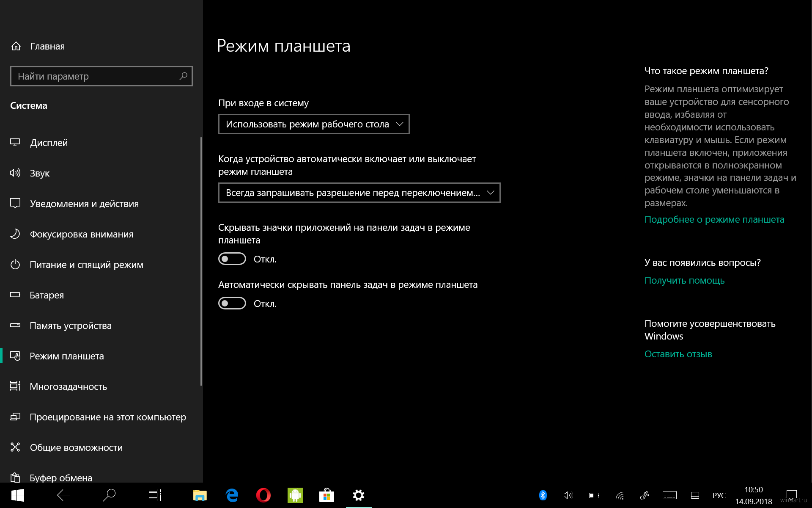The image size is (812, 508).
Task: Open Task View on the taskbar
Action: (155, 495)
